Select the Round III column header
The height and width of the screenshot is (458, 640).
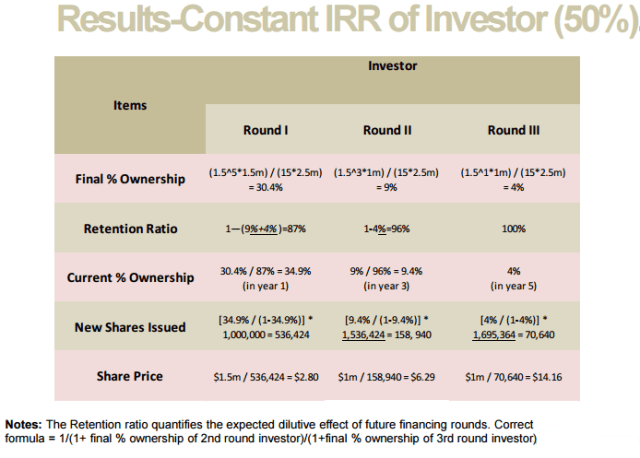[x=514, y=130]
